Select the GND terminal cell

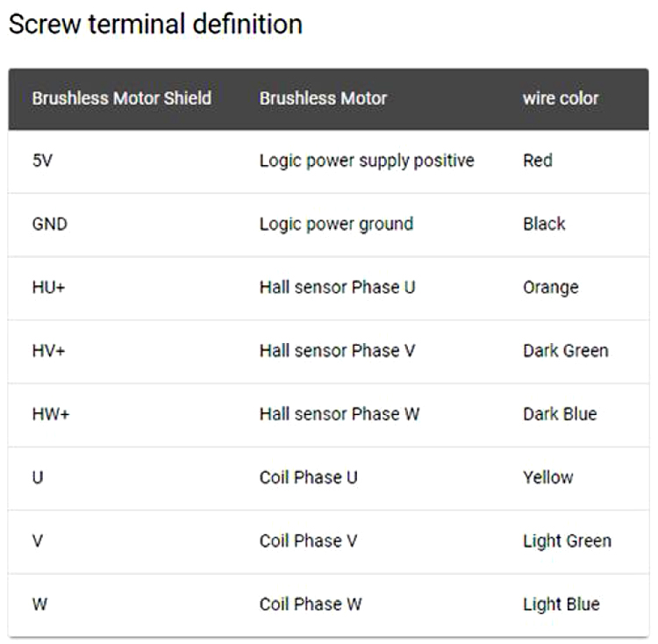(x=49, y=224)
